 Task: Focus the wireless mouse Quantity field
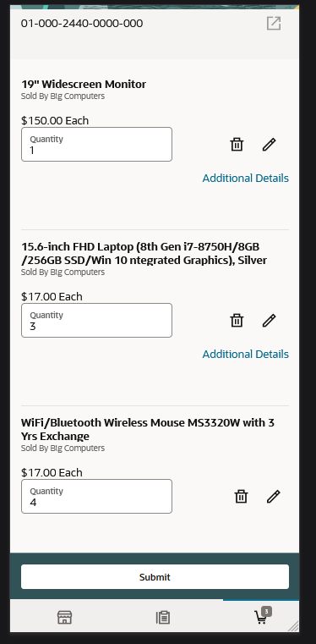[96, 496]
